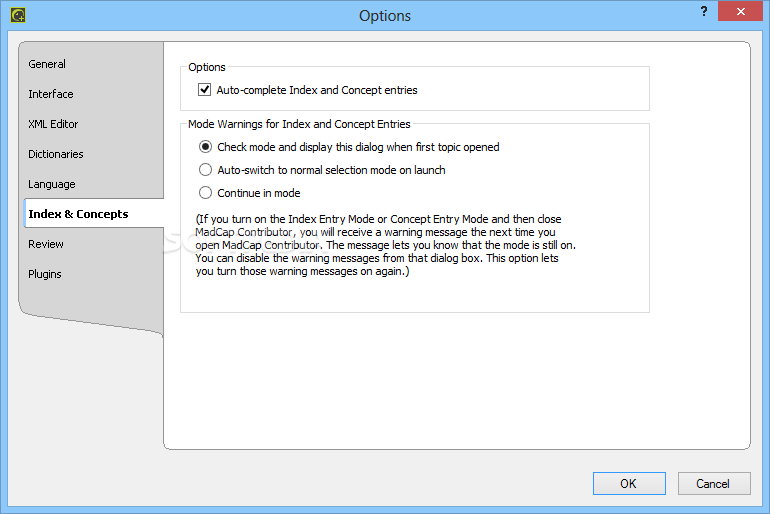The image size is (770, 514).
Task: Select Check mode and display this dialog radio
Action: (205, 147)
